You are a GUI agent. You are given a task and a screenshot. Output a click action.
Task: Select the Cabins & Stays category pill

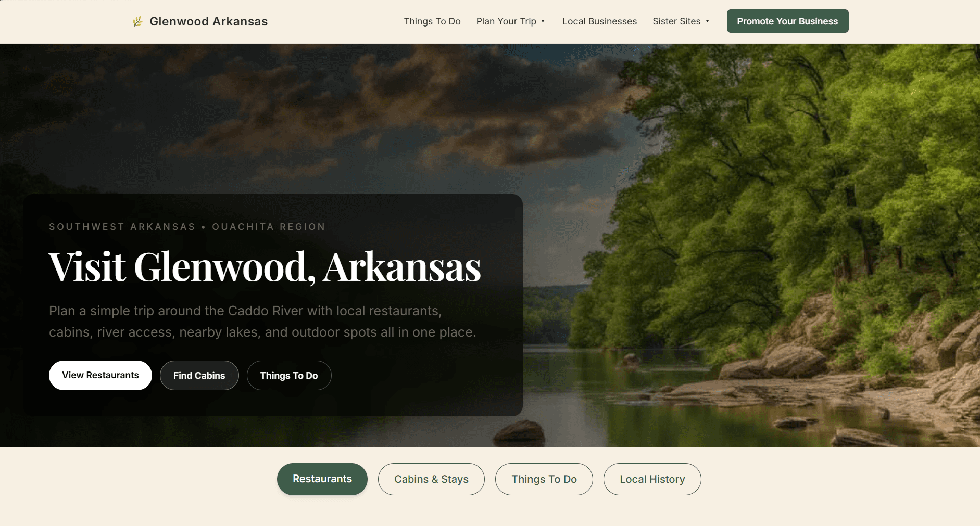[431, 479]
